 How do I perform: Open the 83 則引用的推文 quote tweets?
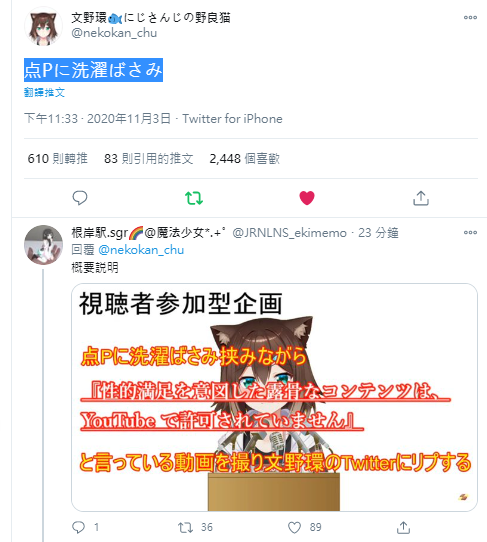point(149,159)
